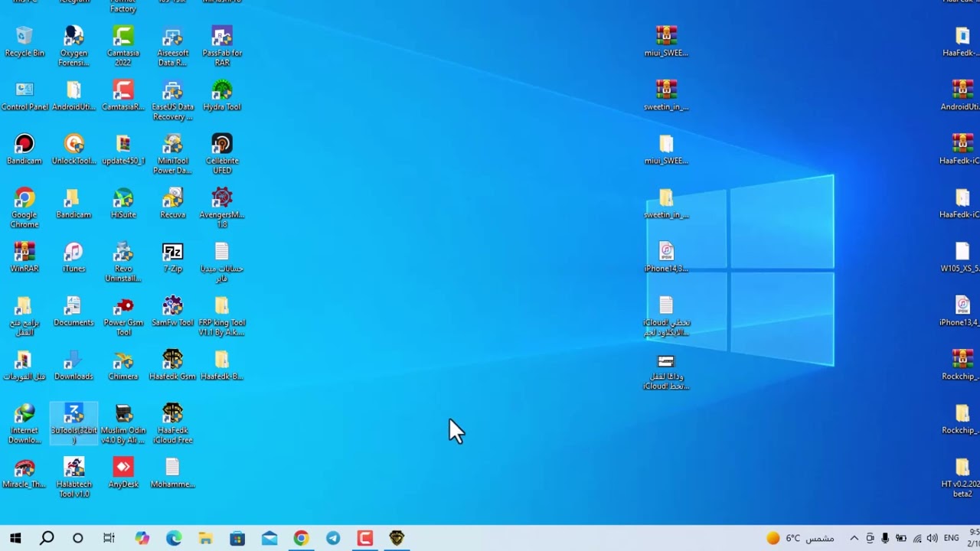Select the Revo Uninstaller shortcut
Image resolution: width=980 pixels, height=551 pixels.
click(123, 262)
